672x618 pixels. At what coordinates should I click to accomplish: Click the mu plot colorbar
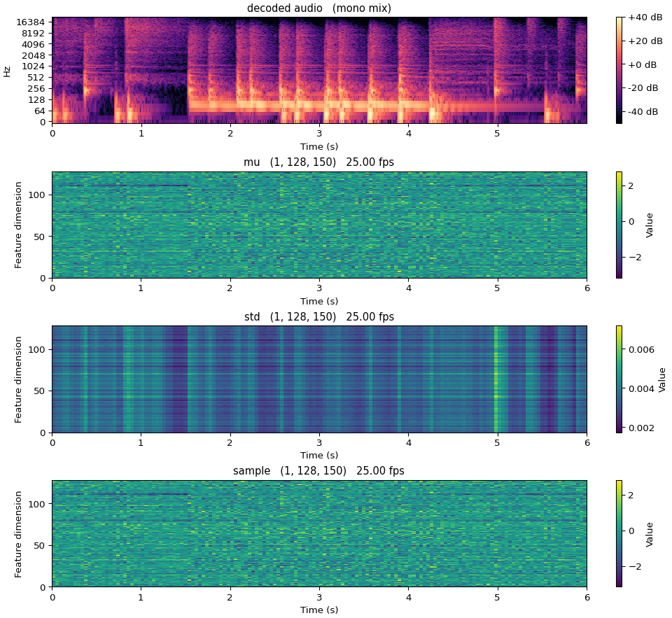tap(619, 225)
